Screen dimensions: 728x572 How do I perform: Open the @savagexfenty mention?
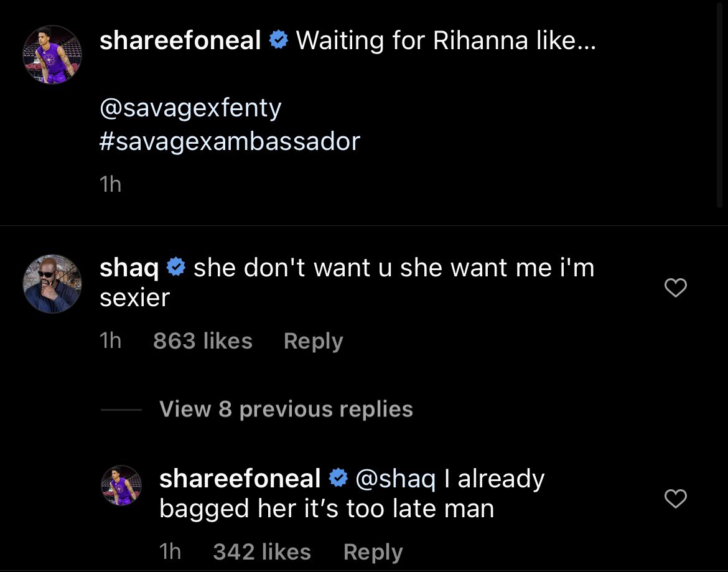click(190, 107)
